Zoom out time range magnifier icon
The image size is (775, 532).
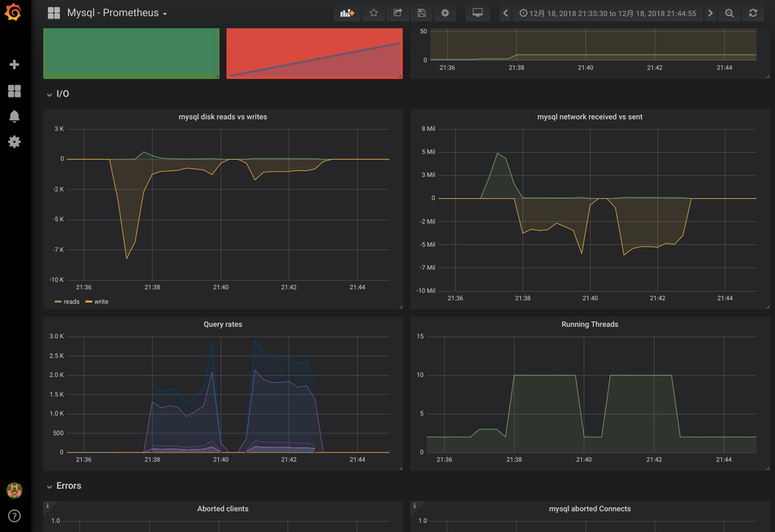729,13
